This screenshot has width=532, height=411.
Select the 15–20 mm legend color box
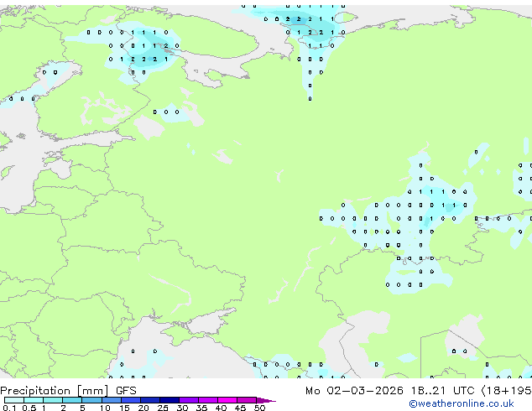click(x=131, y=400)
